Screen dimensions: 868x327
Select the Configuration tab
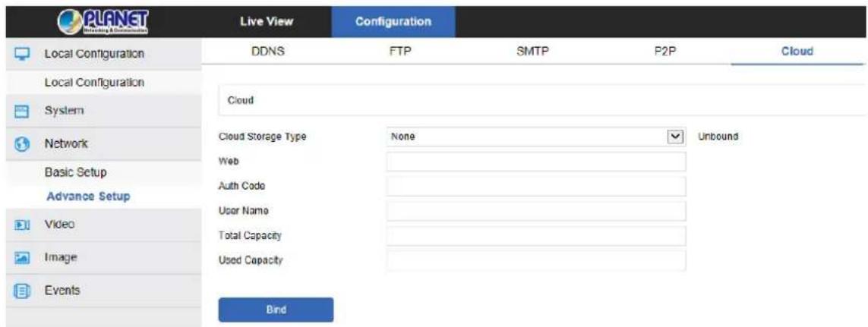pos(393,21)
